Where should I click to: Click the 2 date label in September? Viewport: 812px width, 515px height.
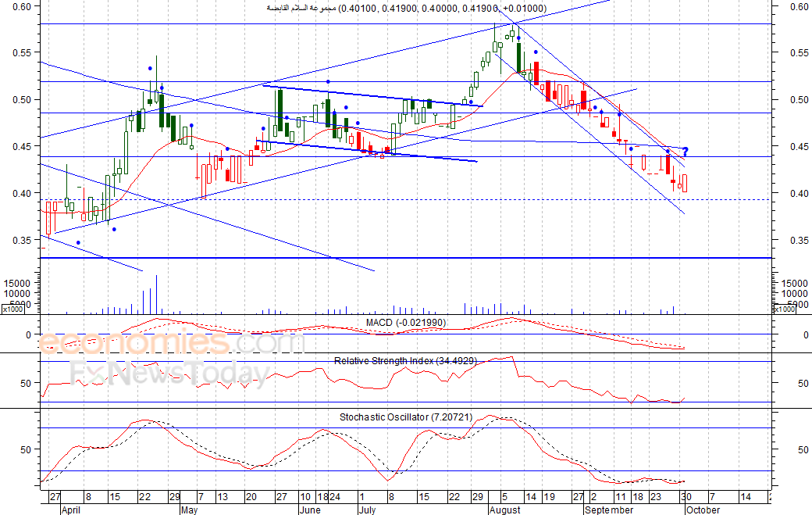click(x=593, y=497)
